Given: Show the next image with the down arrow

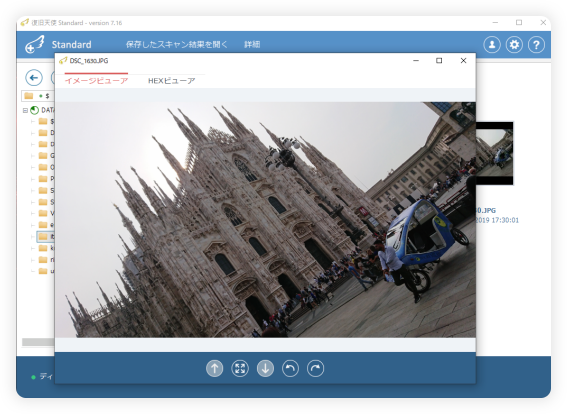Looking at the screenshot, I should pyautogui.click(x=265, y=368).
